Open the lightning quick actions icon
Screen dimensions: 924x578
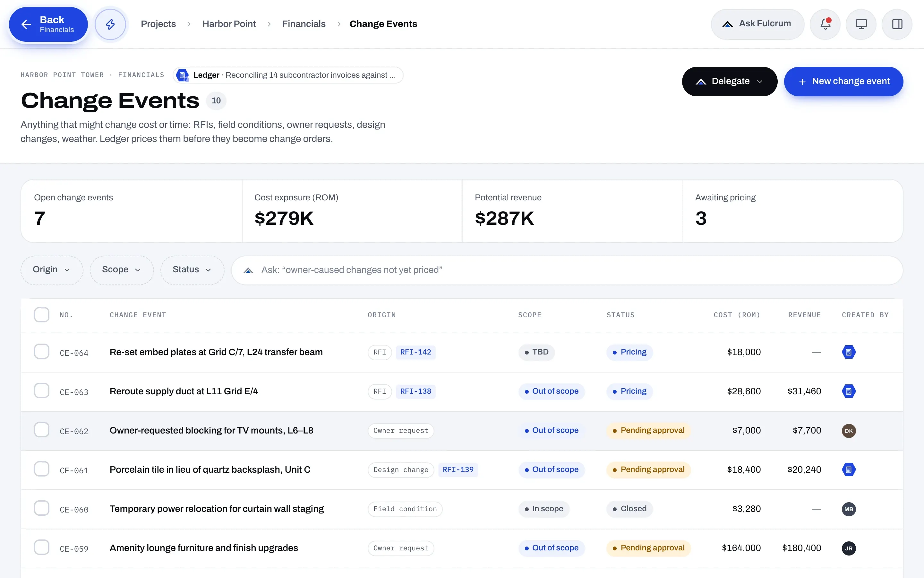(x=110, y=24)
